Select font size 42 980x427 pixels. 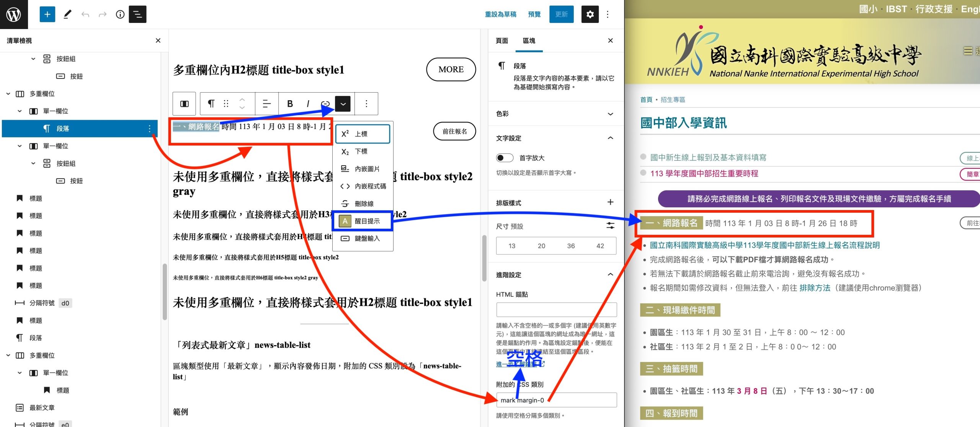[600, 246]
